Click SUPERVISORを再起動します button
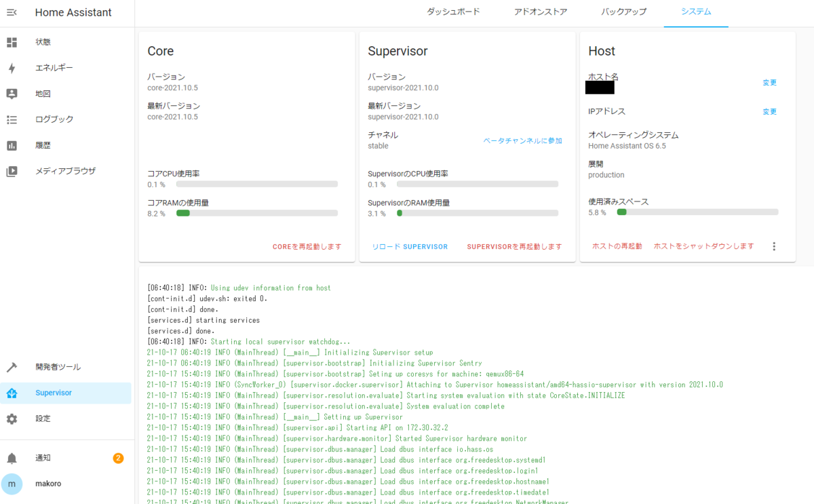The width and height of the screenshot is (814, 504). click(514, 246)
